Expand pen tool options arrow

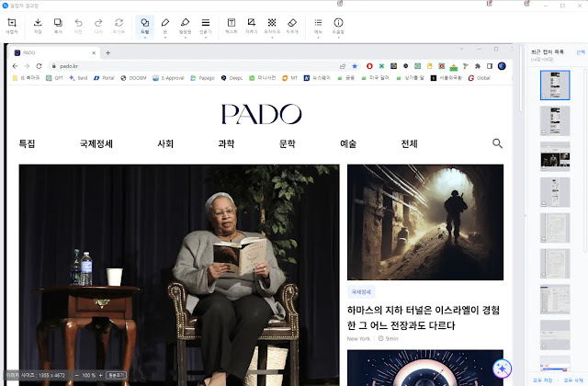pos(165,38)
